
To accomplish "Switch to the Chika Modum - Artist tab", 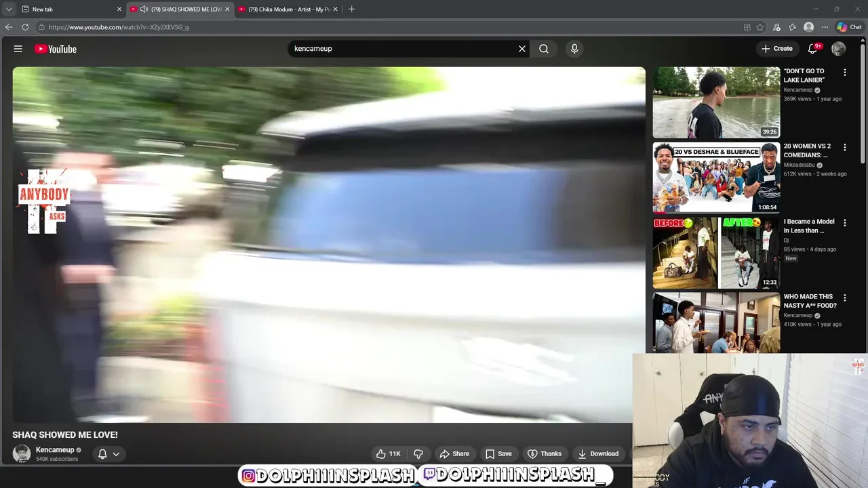I will click(x=288, y=9).
